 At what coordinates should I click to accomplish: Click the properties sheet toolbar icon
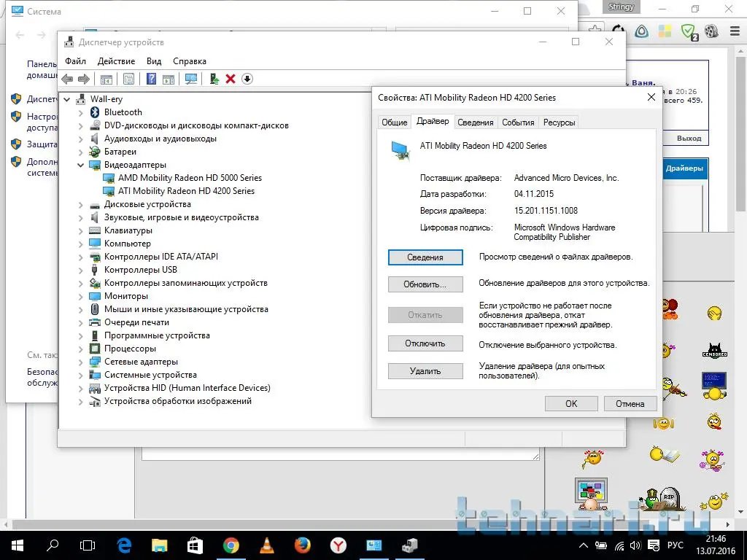click(128, 79)
